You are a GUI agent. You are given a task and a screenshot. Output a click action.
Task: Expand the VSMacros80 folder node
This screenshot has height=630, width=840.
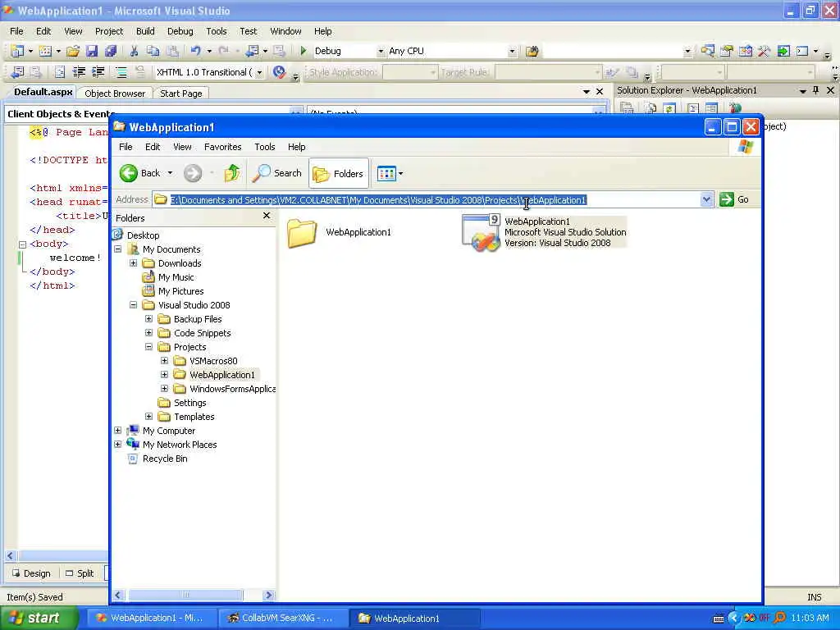click(x=164, y=361)
